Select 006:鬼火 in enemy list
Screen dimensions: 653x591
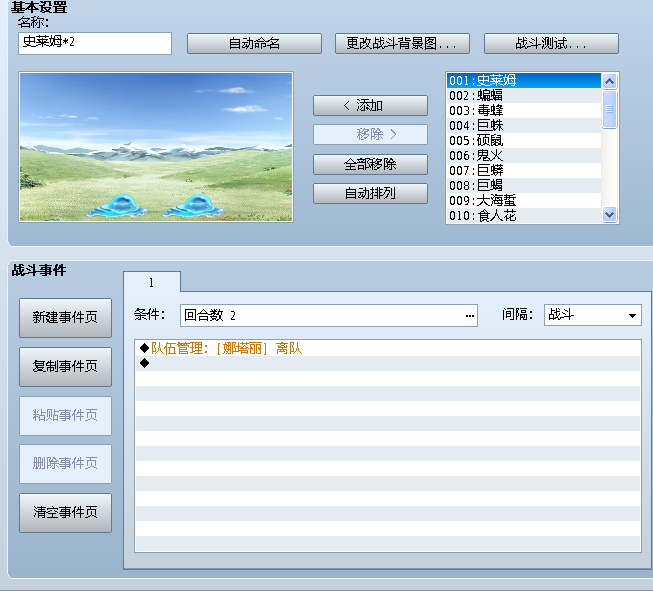pyautogui.click(x=524, y=155)
